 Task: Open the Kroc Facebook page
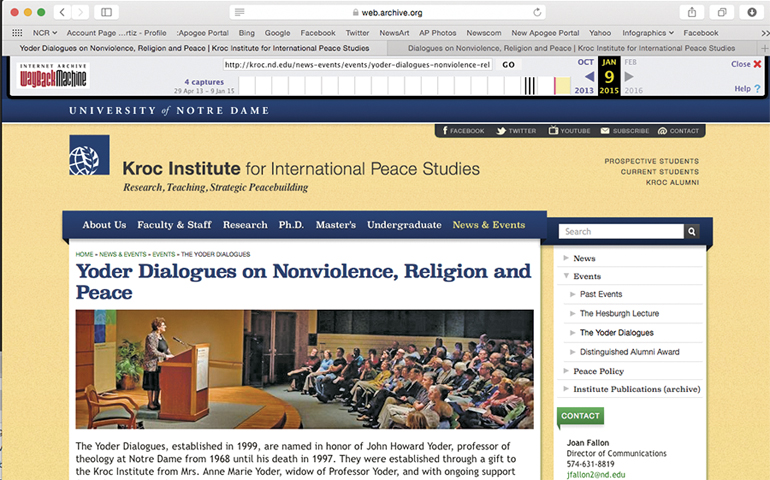tap(463, 131)
